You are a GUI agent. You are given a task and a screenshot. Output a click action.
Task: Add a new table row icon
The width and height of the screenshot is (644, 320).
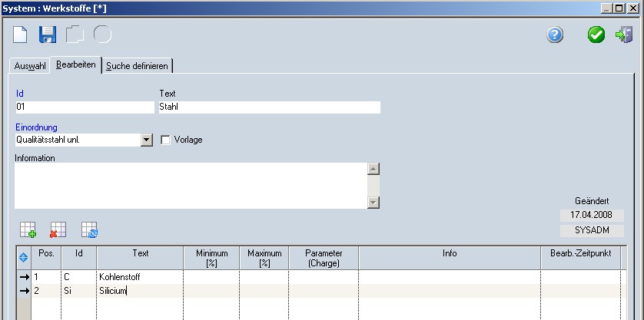[28, 229]
